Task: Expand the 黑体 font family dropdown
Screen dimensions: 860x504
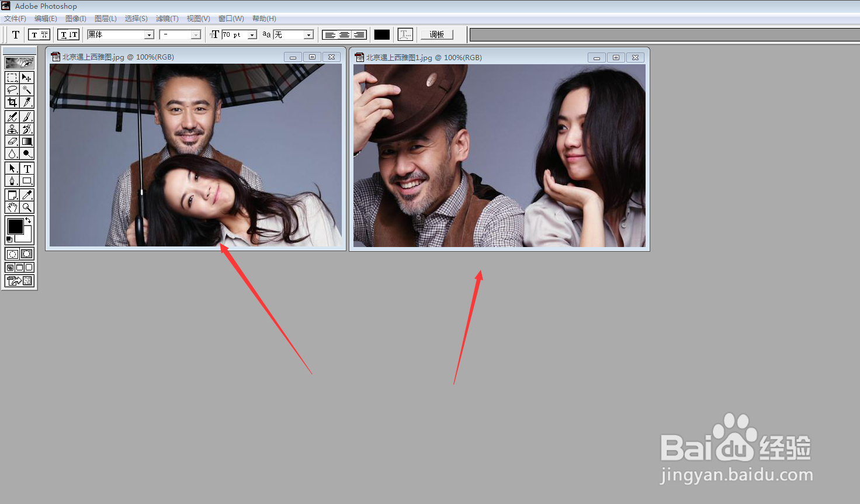Action: (150, 35)
